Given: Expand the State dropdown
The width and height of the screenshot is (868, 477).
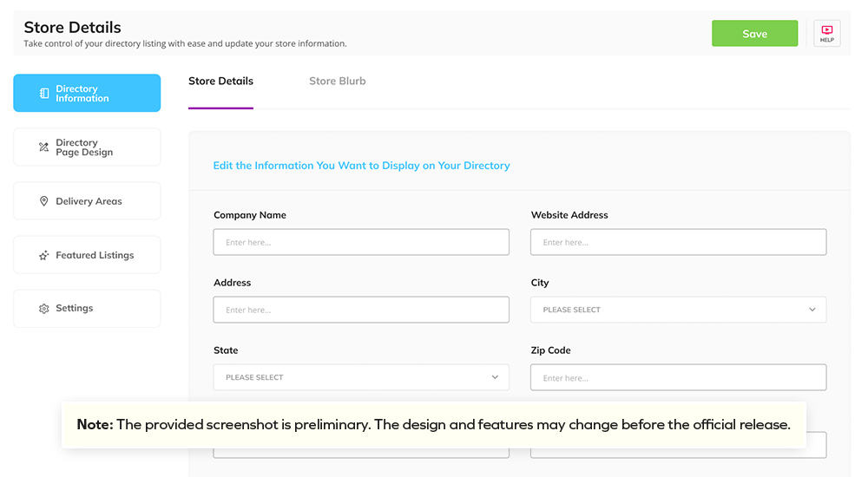Looking at the screenshot, I should [361, 377].
